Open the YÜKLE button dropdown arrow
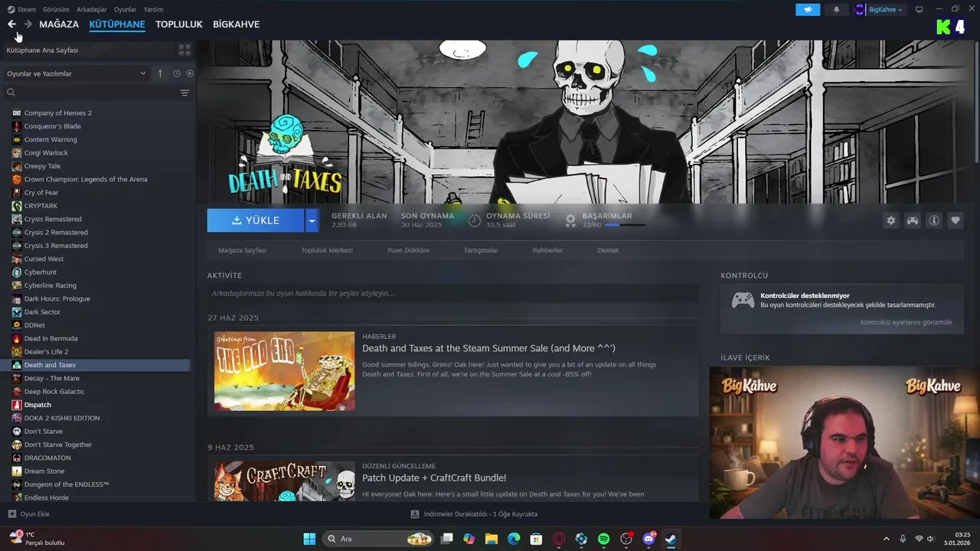 312,220
